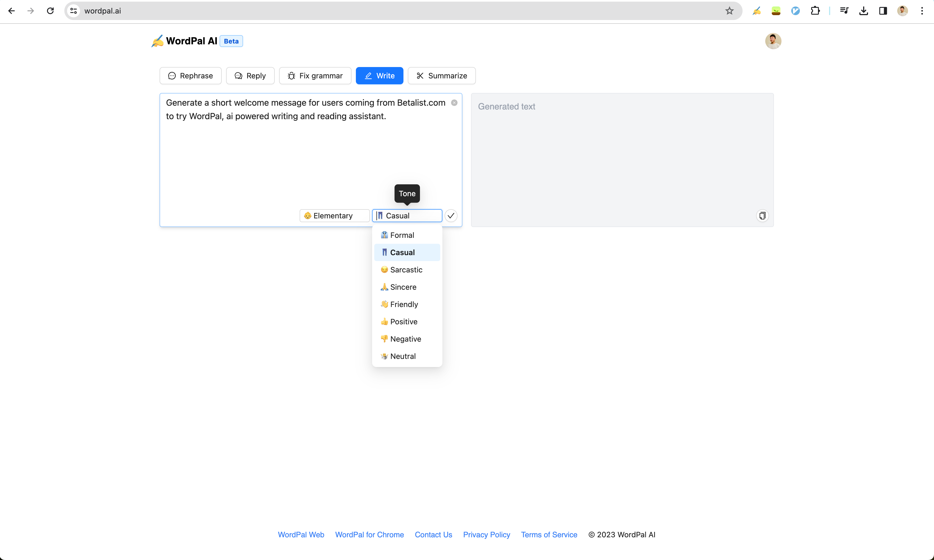
Task: Open the Contact Us link
Action: [x=433, y=534]
